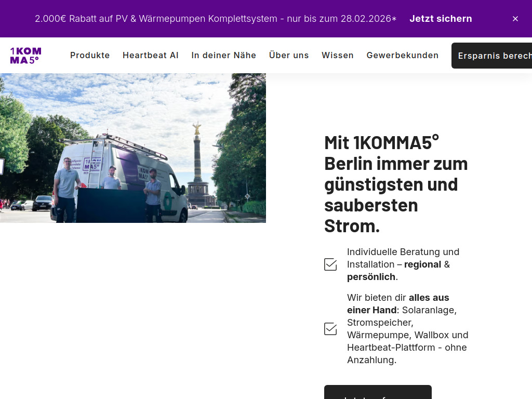
Task: Open the Produkte navigation menu
Action: tap(90, 55)
